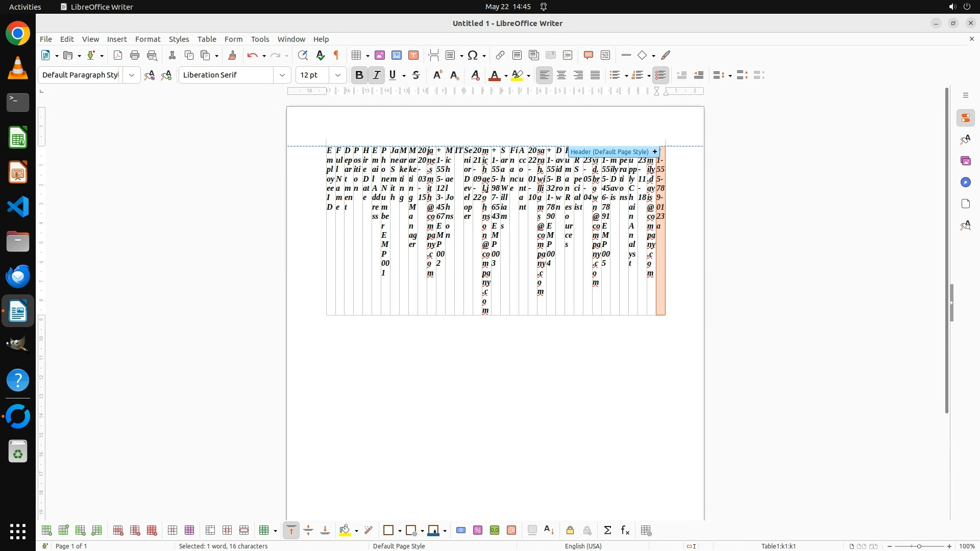Click the Insert Image icon

coord(380,55)
